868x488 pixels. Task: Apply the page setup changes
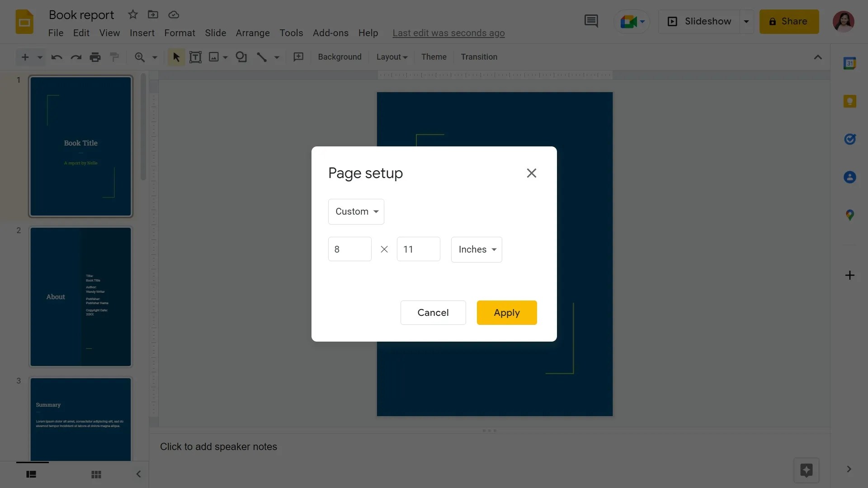tap(506, 312)
